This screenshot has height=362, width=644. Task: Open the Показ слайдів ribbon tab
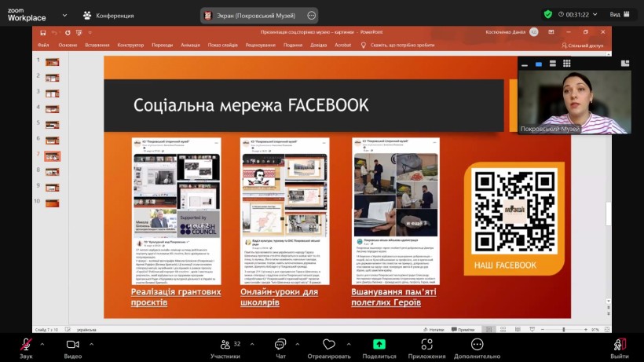click(222, 45)
